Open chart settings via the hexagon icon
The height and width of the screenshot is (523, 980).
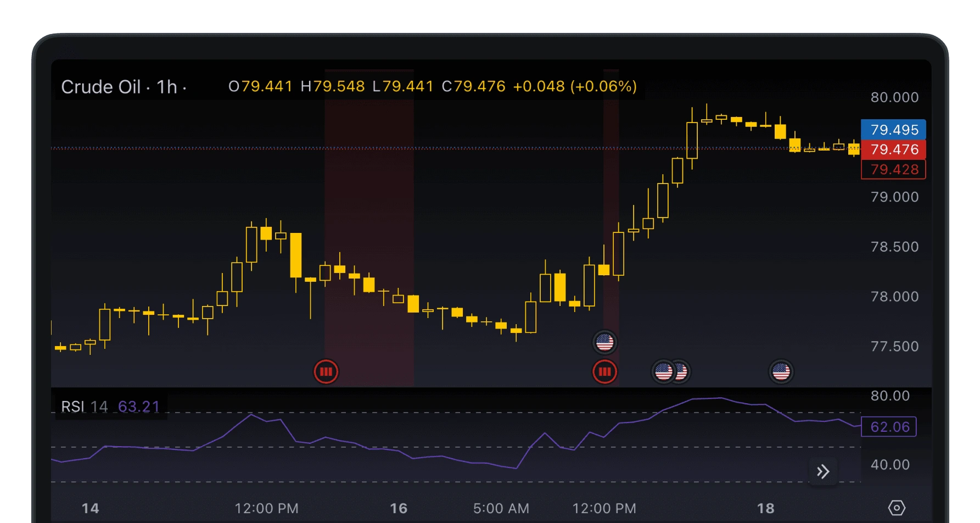[896, 508]
